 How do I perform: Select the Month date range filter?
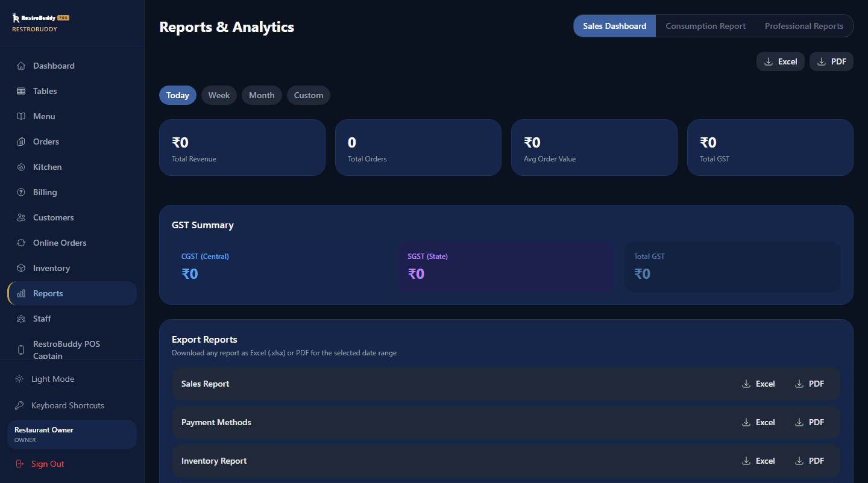tap(262, 95)
